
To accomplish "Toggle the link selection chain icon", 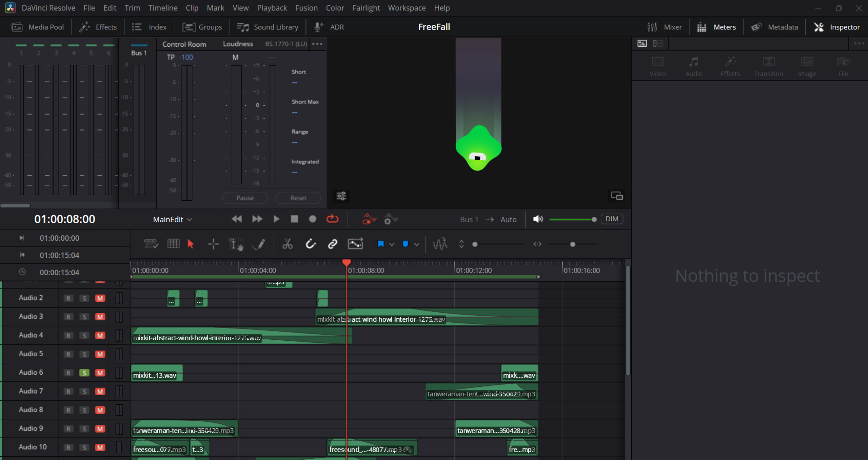I will 333,244.
